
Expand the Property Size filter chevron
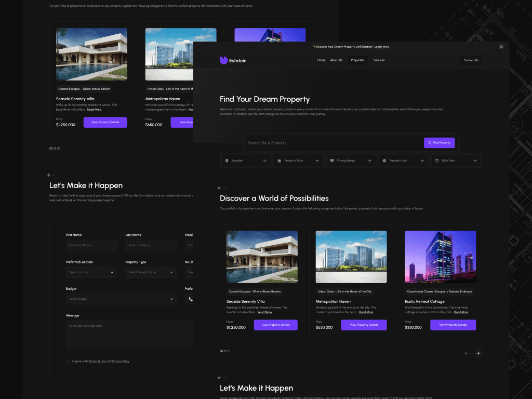pyautogui.click(x=422, y=161)
